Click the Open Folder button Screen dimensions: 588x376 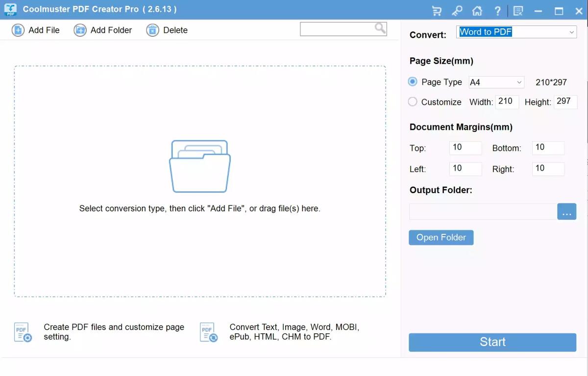441,237
